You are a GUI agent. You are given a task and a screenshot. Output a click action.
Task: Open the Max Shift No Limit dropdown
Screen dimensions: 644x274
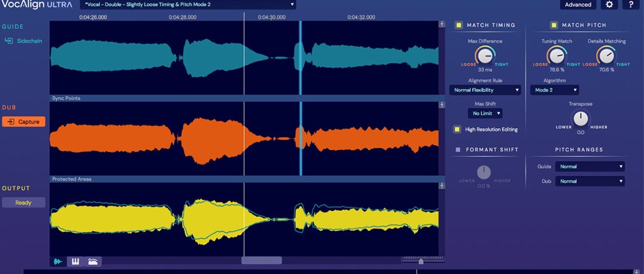485,113
